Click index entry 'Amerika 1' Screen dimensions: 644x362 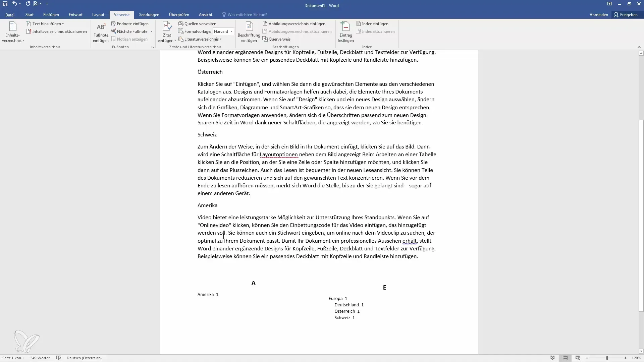(x=208, y=295)
